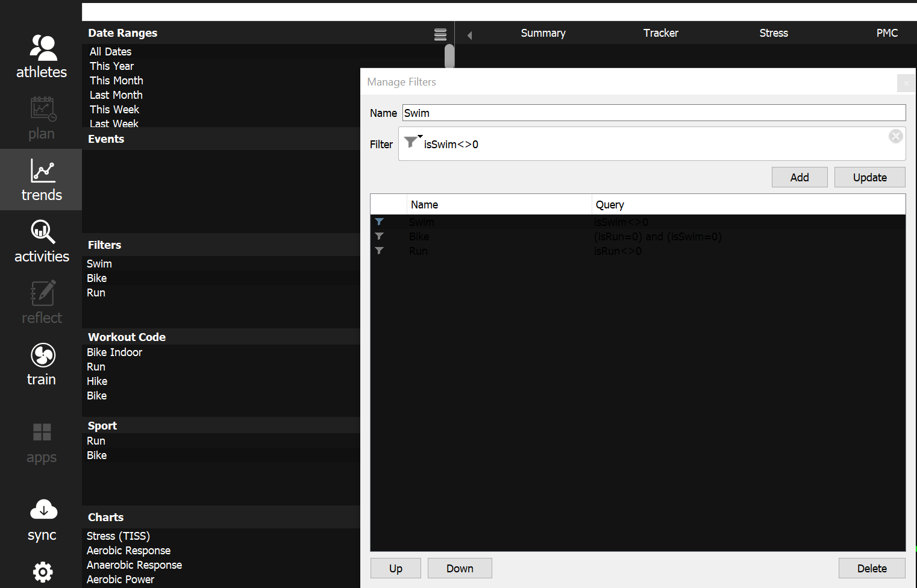Switch to the Stress tab

coord(774,33)
